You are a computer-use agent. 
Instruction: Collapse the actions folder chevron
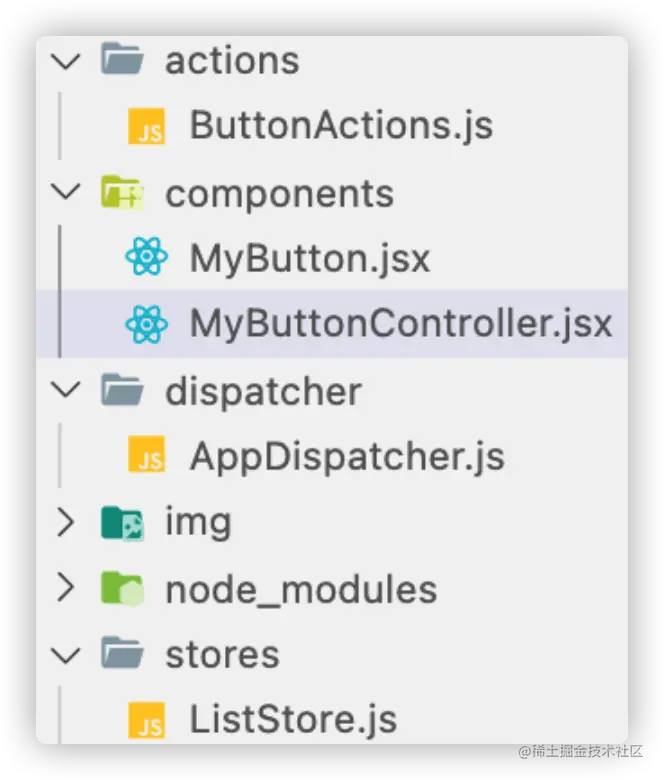point(66,62)
